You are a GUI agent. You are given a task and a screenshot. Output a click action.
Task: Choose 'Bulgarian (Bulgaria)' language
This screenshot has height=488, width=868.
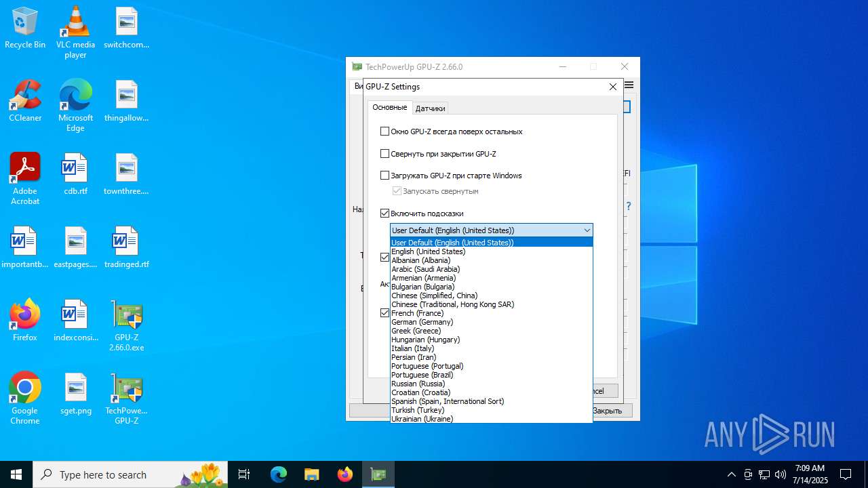(x=492, y=287)
